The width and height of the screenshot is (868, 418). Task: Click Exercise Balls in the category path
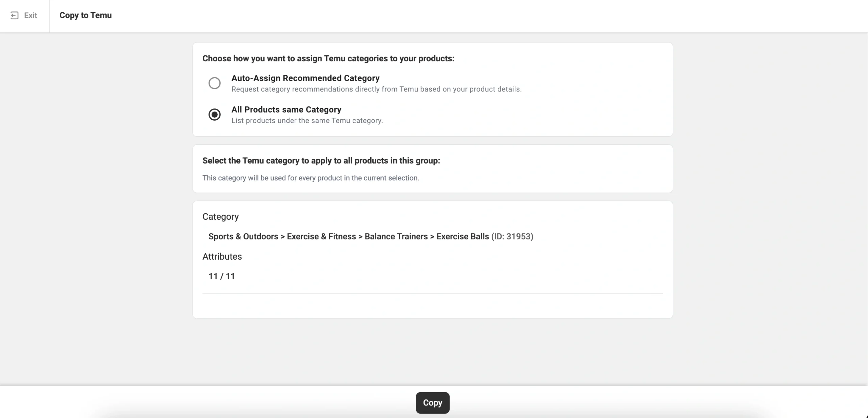[462, 236]
